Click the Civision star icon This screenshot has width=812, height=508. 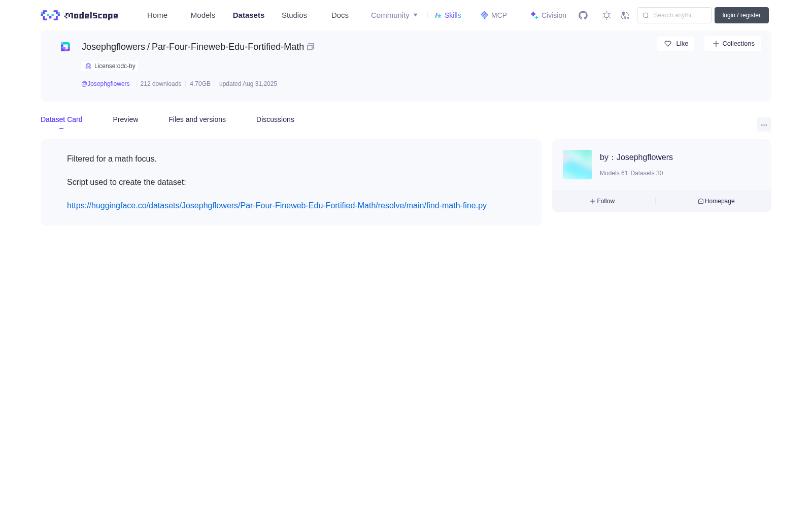(534, 15)
